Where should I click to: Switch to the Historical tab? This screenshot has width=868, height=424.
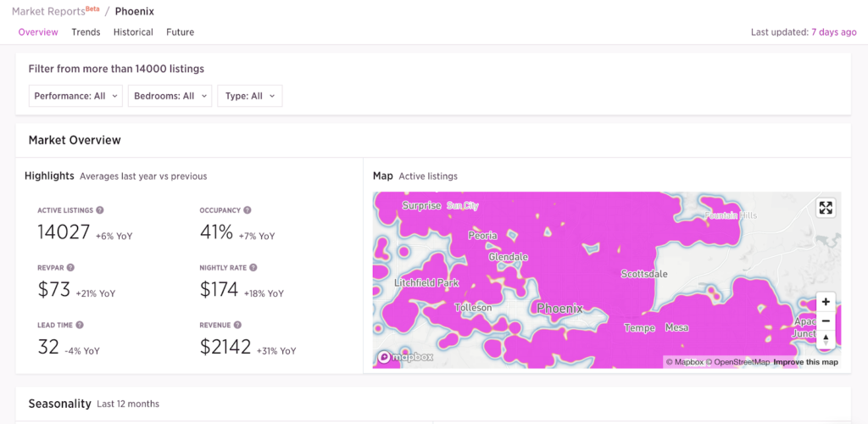click(x=133, y=32)
